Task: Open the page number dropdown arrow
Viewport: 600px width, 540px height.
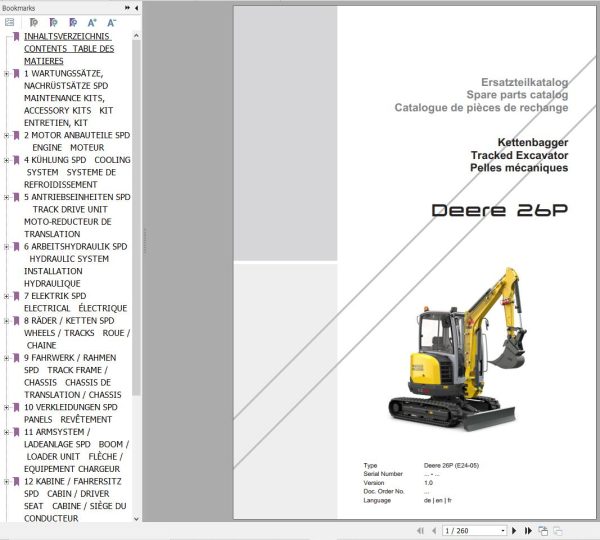Action: [503, 531]
